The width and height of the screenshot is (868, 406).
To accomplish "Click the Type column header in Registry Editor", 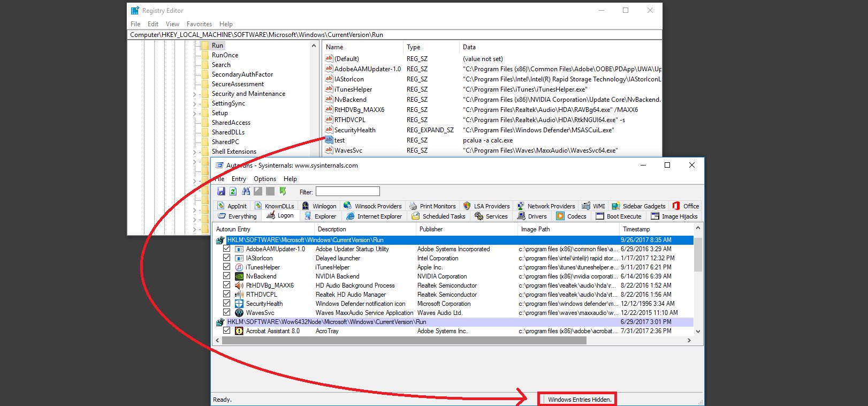I will pos(431,47).
